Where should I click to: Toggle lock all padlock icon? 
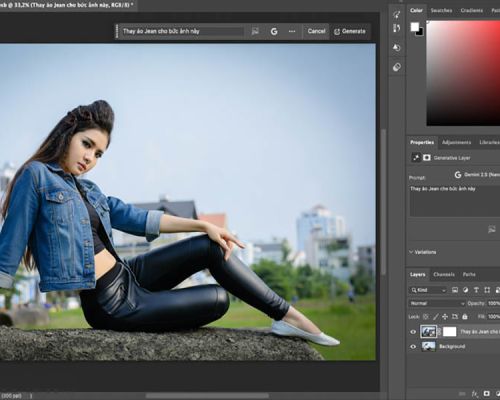pyautogui.click(x=465, y=316)
